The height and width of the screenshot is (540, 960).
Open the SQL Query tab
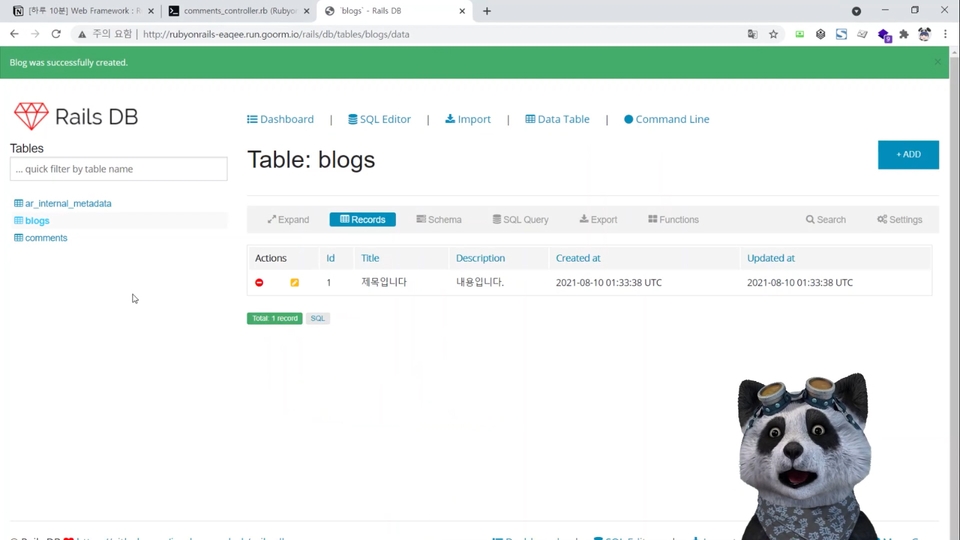[520, 219]
